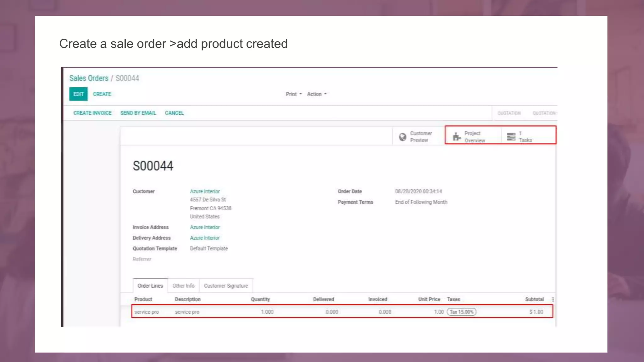Click Create Invoice
Image resolution: width=644 pixels, height=362 pixels.
coord(92,113)
